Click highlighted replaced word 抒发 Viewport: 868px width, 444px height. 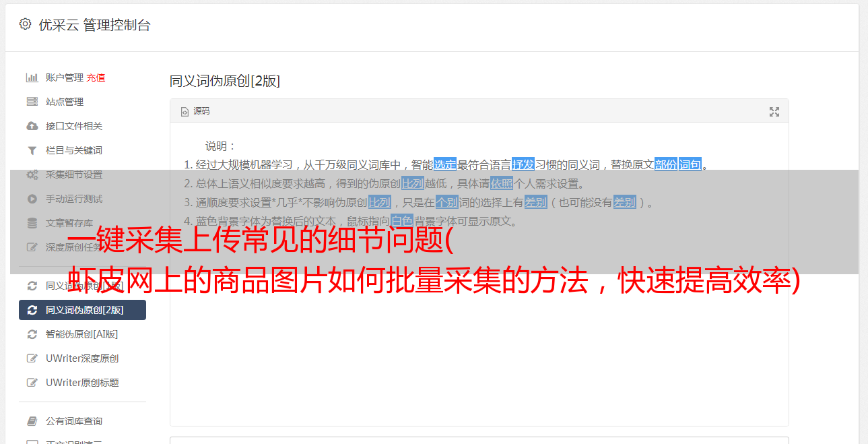pyautogui.click(x=523, y=164)
